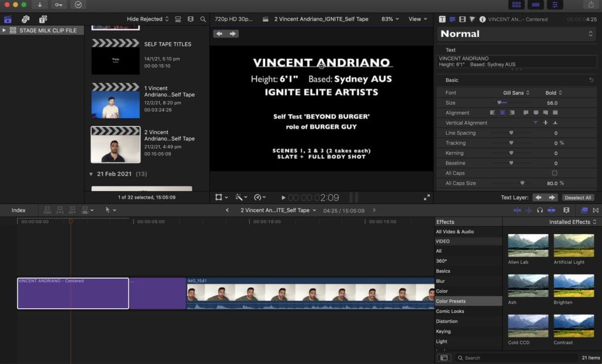Open the viewer zoom 83% dropdown
The image size is (602, 364).
point(390,19)
